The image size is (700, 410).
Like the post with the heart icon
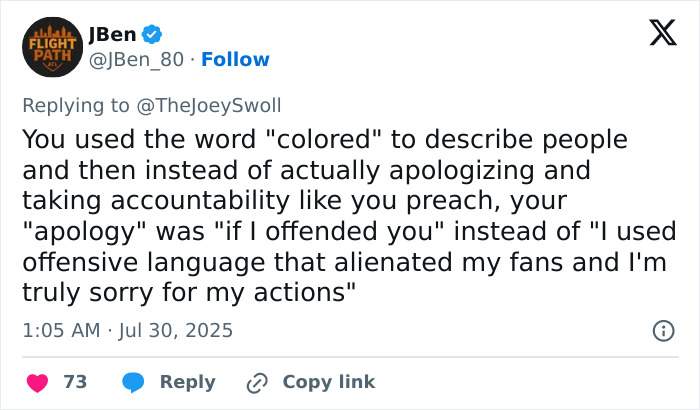37,382
